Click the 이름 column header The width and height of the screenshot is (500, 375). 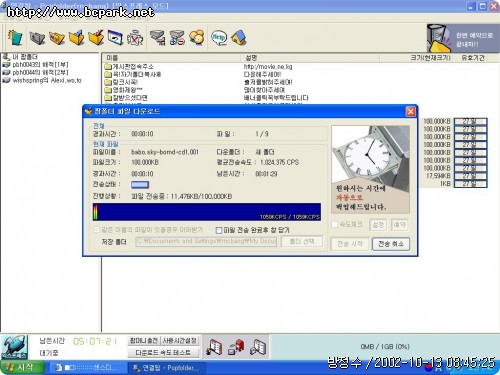[171, 58]
